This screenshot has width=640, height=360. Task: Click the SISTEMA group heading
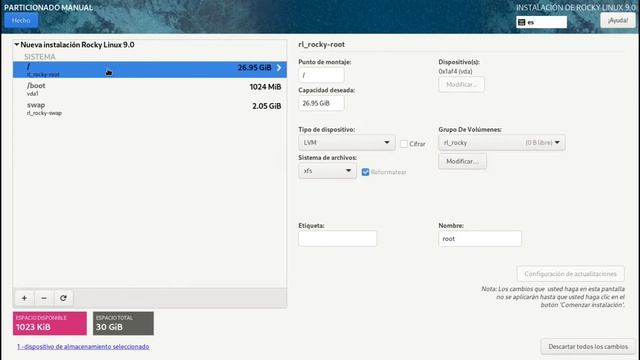click(40, 56)
